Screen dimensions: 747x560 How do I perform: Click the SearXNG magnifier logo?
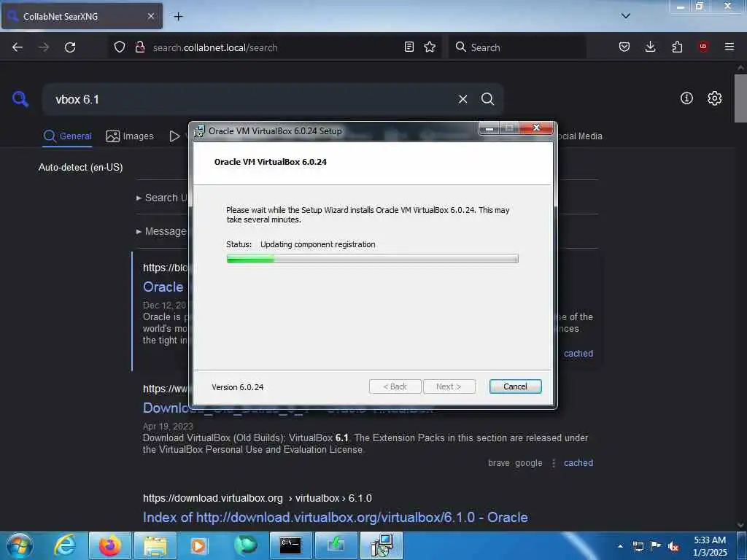click(20, 99)
